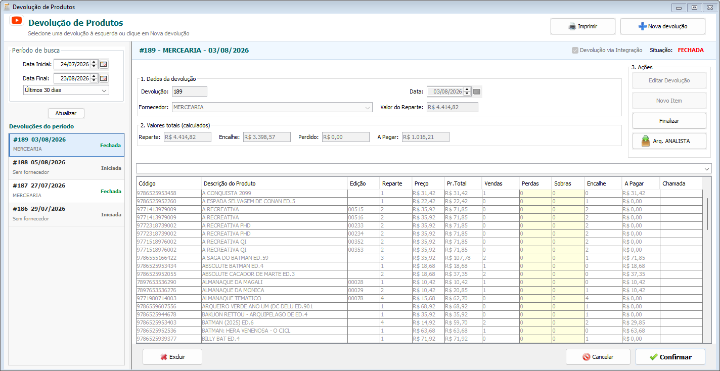Click the Sobras column header
This screenshot has width=720, height=371.
pos(567,183)
